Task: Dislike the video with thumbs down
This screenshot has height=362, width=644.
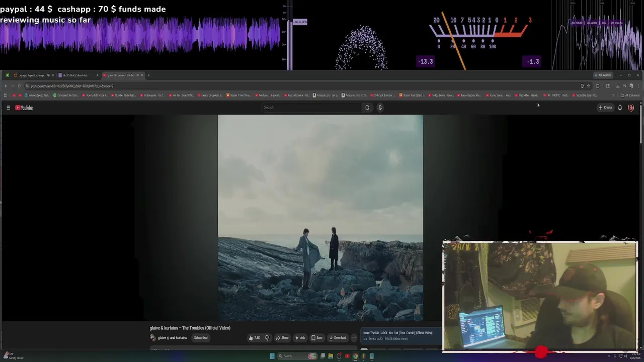Action: [x=267, y=338]
